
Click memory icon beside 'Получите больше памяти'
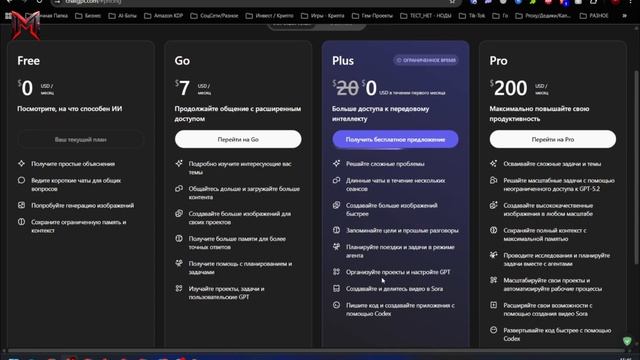coord(179,238)
